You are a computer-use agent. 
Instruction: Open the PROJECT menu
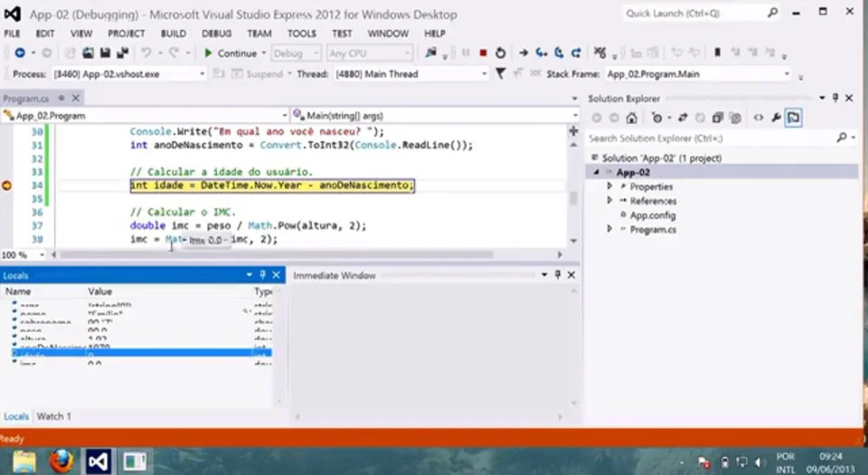(127, 33)
